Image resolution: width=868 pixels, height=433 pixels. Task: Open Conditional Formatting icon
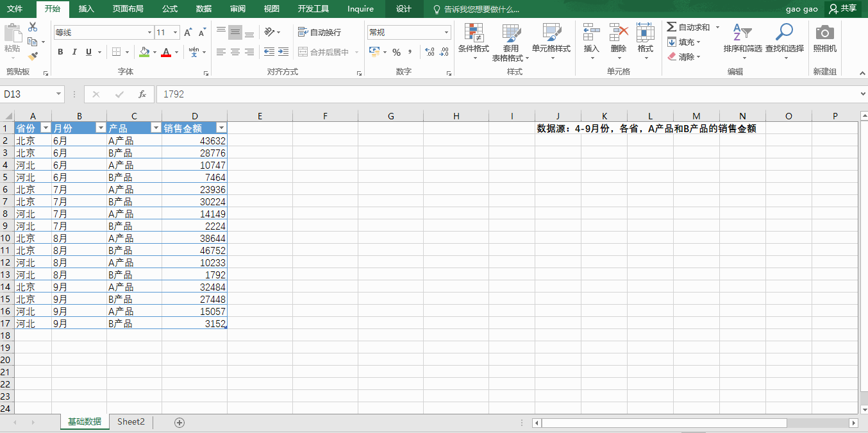click(474, 33)
